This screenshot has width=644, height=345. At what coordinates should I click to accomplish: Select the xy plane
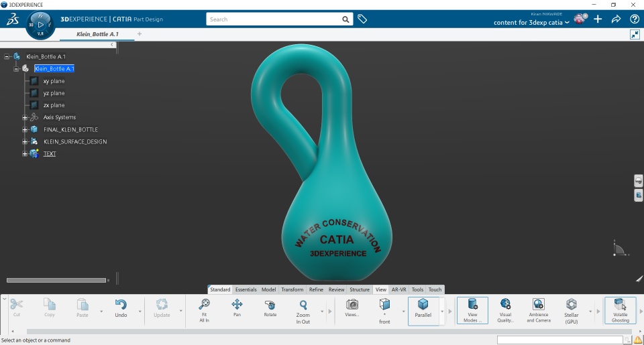click(54, 81)
